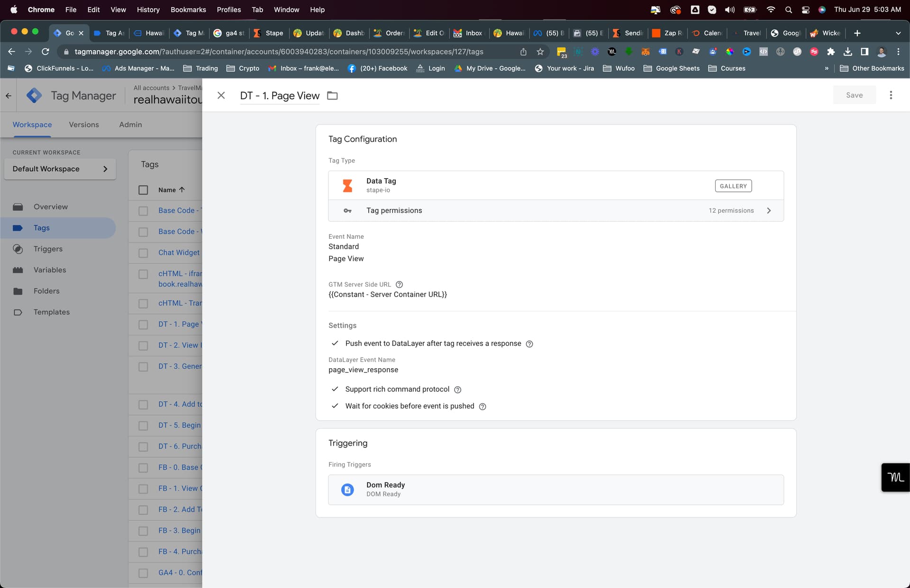Go back with Tag Manager back arrow
This screenshot has height=588, width=910.
point(9,96)
